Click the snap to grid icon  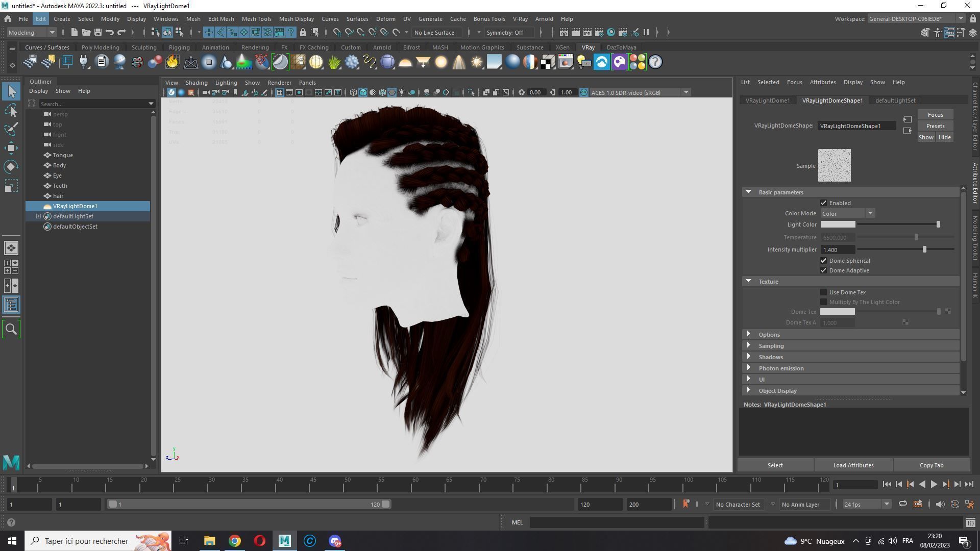(x=337, y=33)
